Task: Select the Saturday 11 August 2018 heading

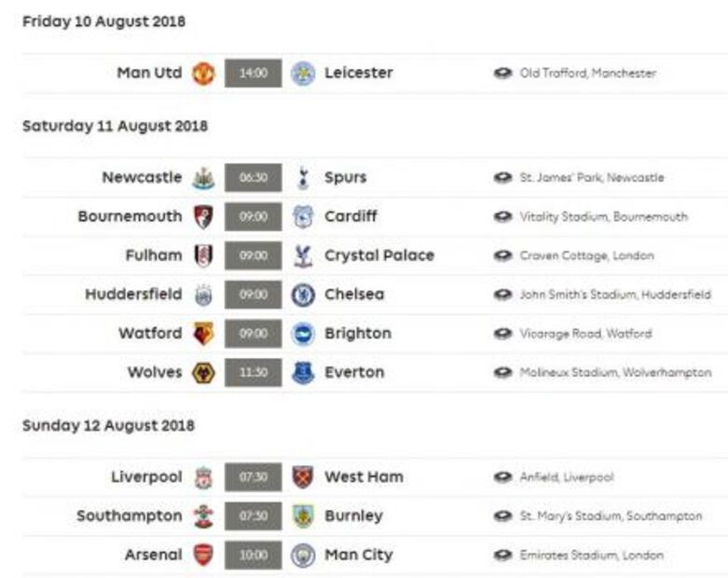Action: pyautogui.click(x=115, y=126)
